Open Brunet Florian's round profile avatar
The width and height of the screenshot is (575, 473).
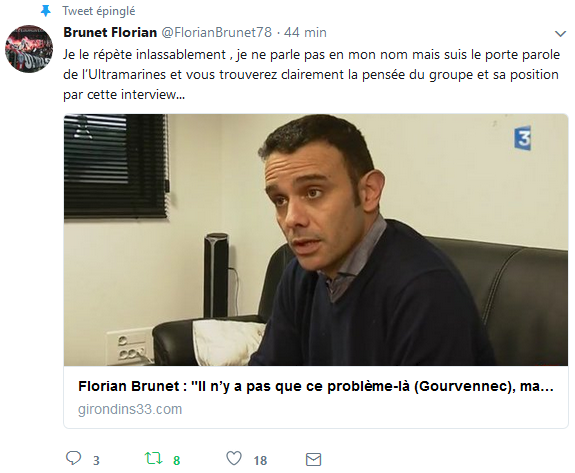pos(29,49)
